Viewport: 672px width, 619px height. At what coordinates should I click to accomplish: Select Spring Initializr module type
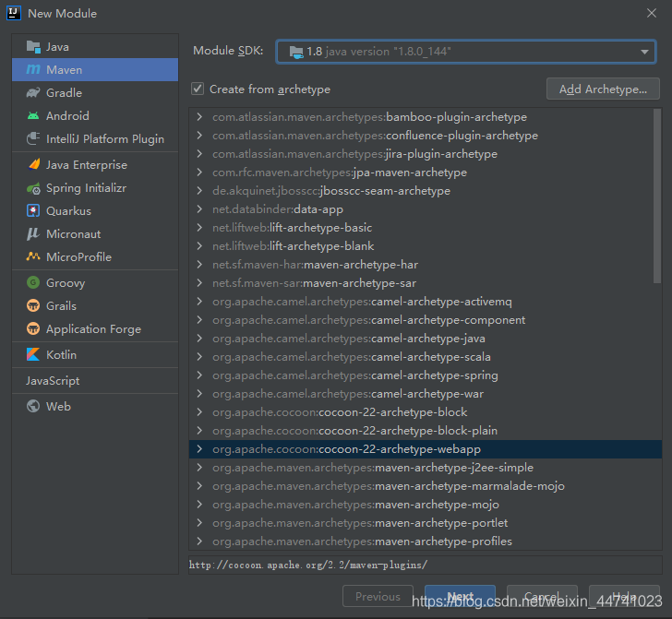point(95,188)
